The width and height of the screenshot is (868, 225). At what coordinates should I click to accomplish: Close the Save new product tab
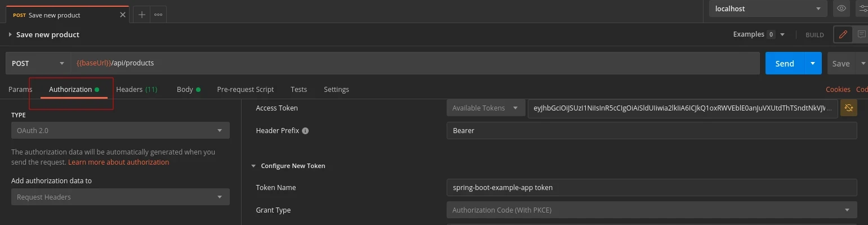[x=123, y=15]
